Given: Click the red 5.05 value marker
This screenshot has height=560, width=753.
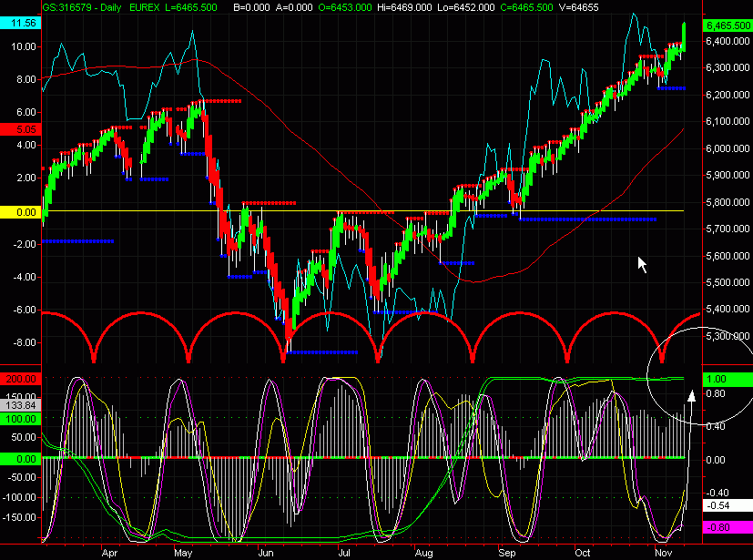Looking at the screenshot, I should [x=21, y=129].
